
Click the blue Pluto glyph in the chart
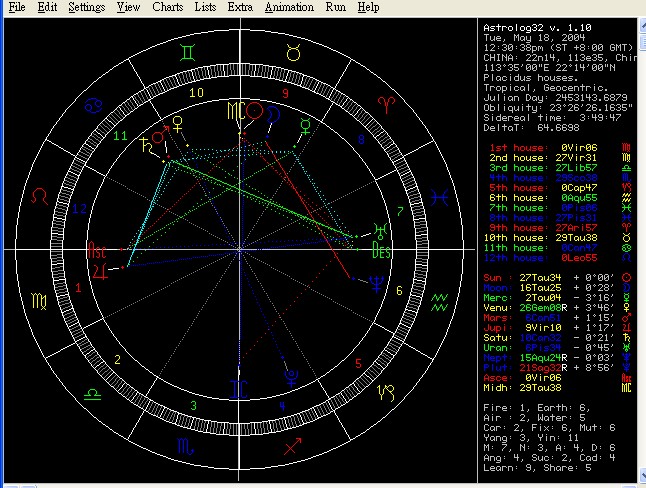click(290, 378)
